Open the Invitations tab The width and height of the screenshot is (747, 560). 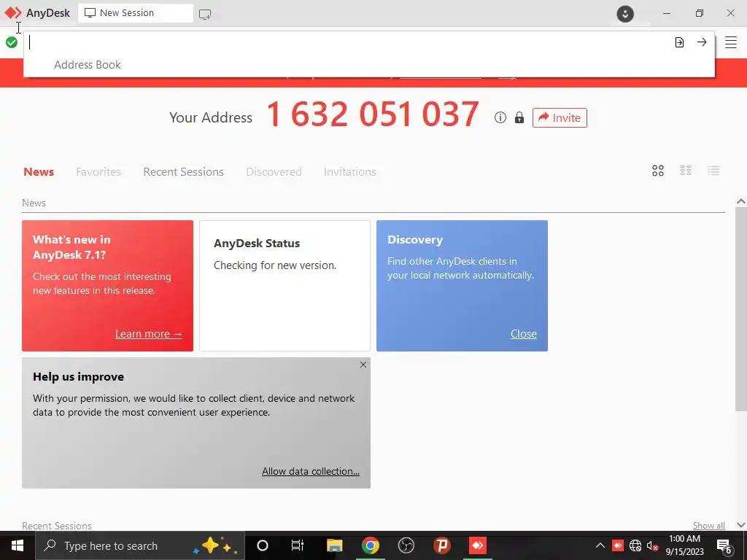349,171
